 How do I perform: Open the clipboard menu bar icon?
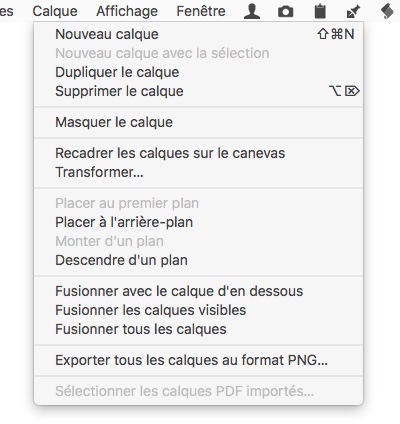tap(320, 11)
